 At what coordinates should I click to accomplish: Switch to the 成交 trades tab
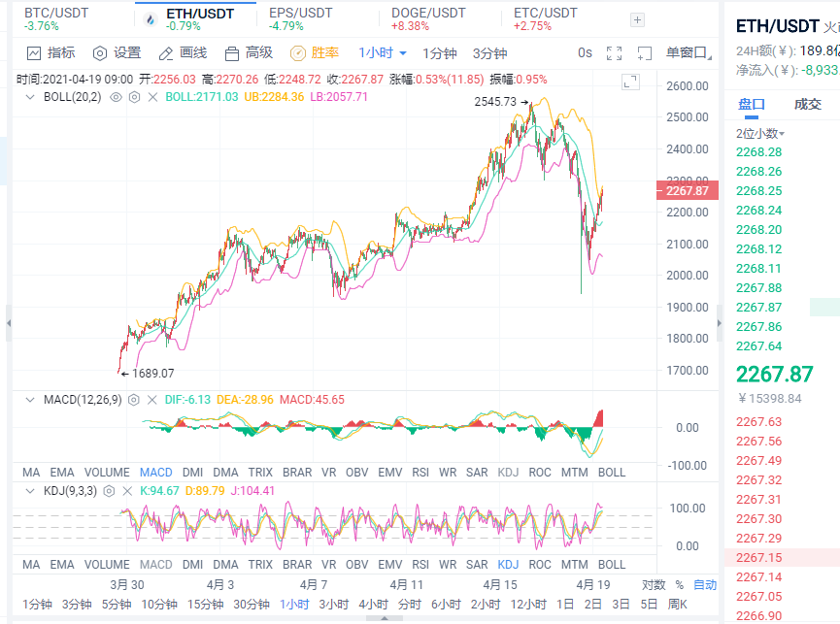point(807,104)
